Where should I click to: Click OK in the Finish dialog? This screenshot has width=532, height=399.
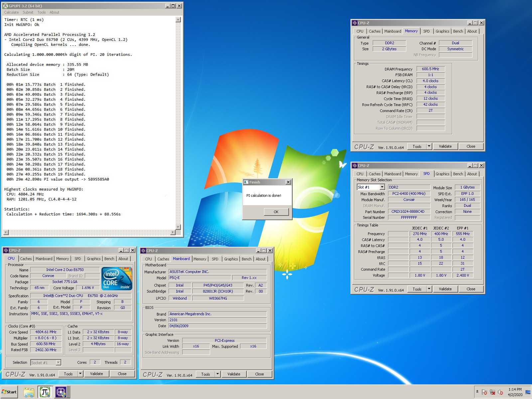(x=276, y=212)
